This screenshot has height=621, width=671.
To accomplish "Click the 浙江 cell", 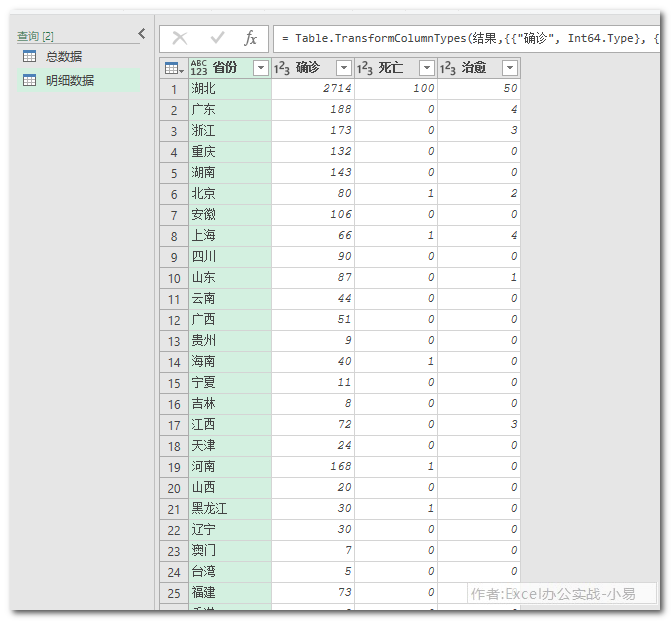I will (x=230, y=131).
